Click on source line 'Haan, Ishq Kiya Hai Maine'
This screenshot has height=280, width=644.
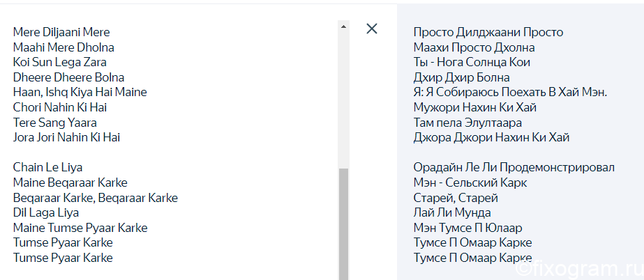pos(80,92)
